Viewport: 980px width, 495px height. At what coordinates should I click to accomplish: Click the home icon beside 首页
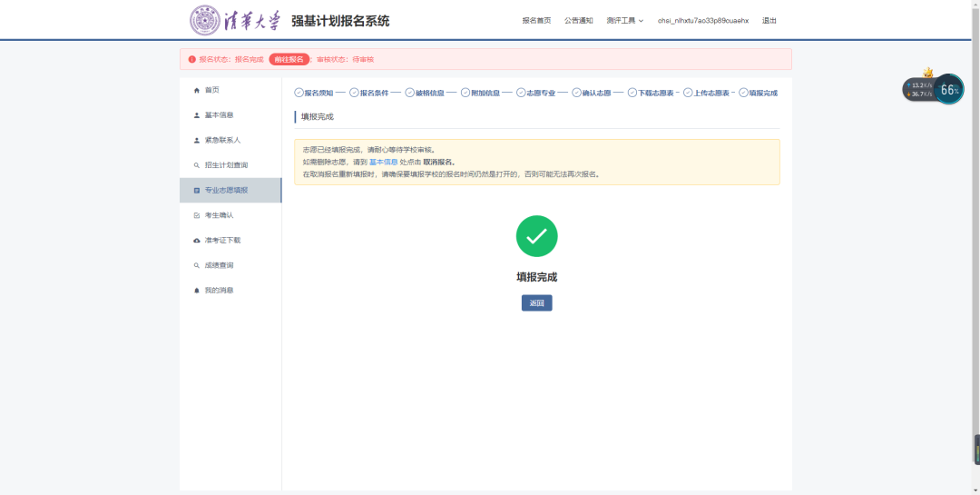tap(197, 90)
